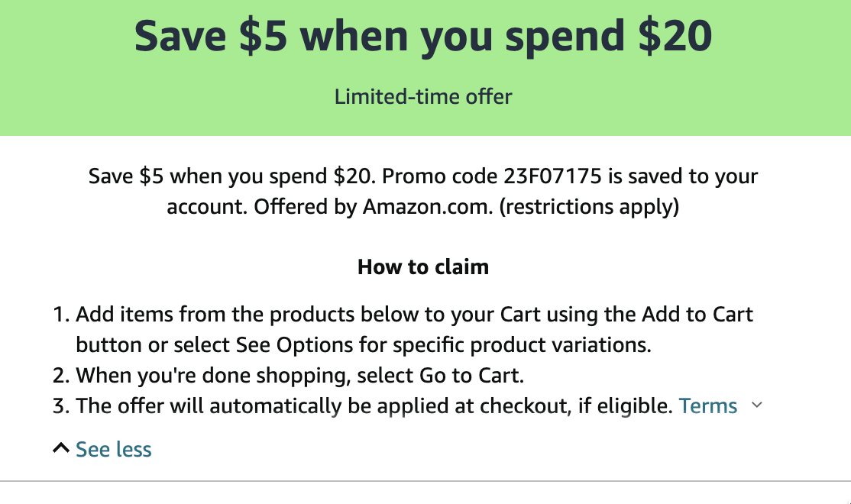Collapse details using the up caret icon

pyautogui.click(x=61, y=449)
